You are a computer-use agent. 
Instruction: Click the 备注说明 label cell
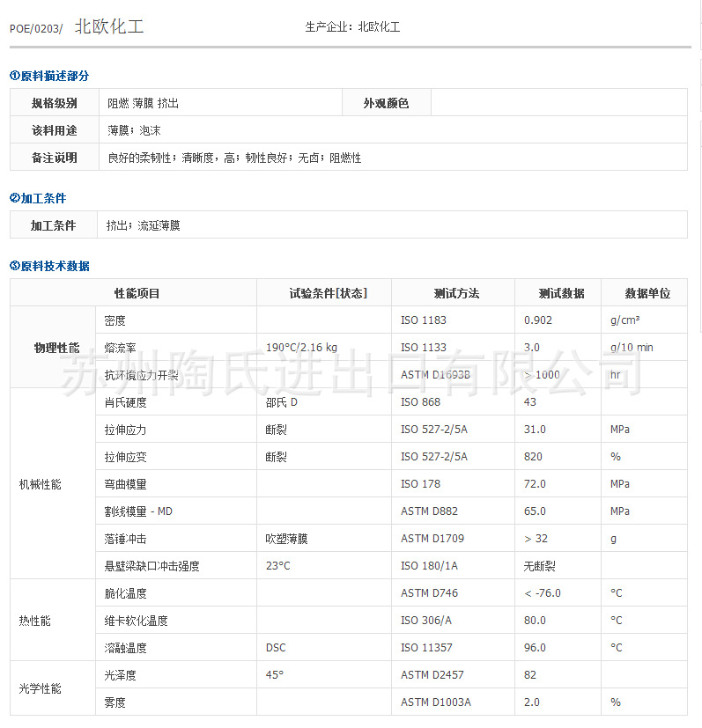coord(55,158)
